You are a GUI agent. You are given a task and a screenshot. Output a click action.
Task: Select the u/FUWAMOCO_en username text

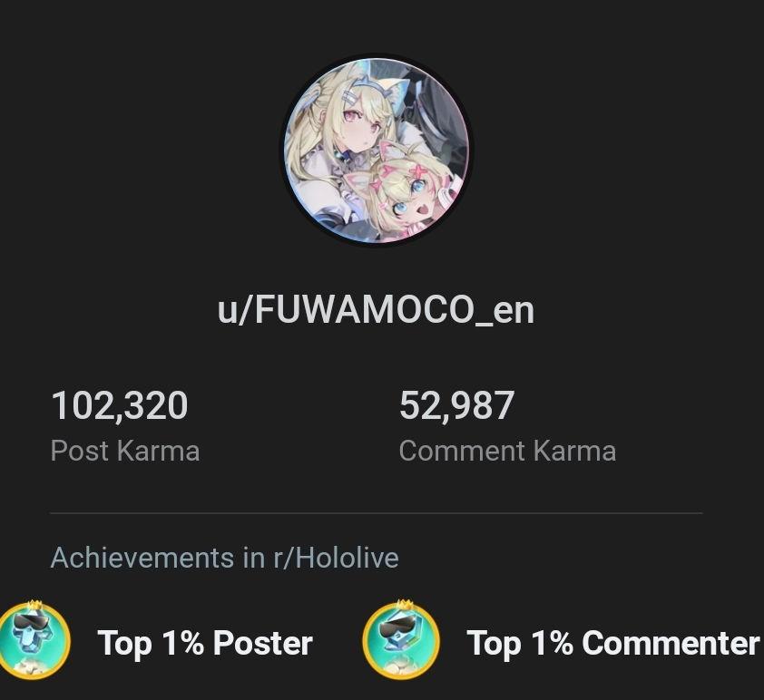[x=376, y=310]
